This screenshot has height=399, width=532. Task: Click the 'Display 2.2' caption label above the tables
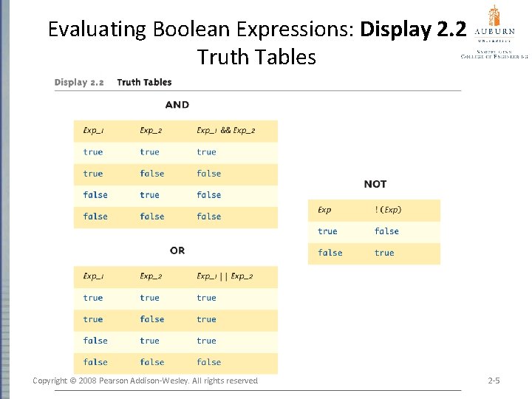79,83
